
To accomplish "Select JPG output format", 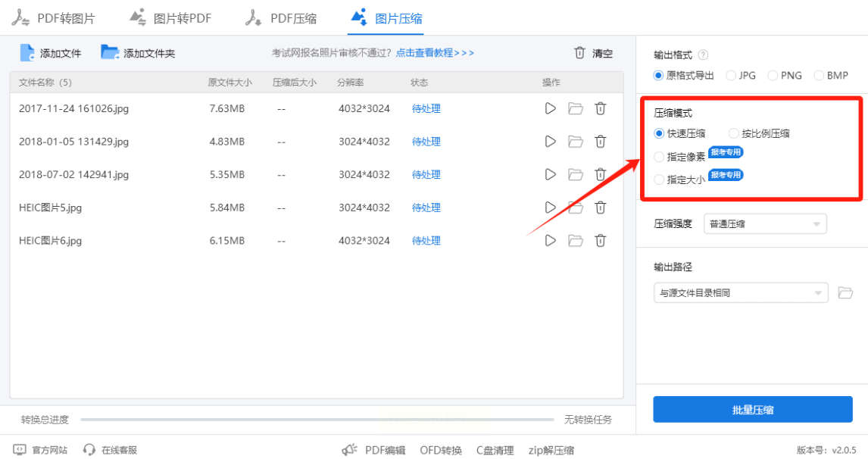I will click(x=741, y=75).
